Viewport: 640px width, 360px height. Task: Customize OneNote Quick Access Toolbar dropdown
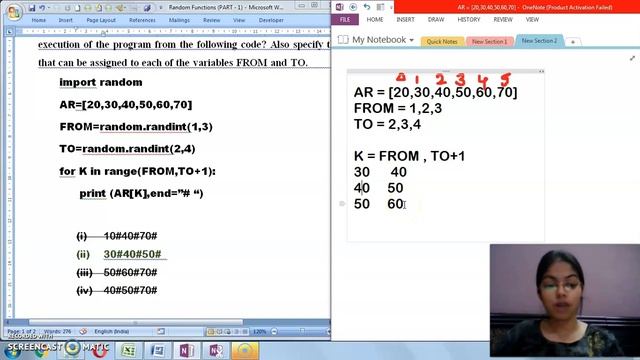tap(391, 7)
